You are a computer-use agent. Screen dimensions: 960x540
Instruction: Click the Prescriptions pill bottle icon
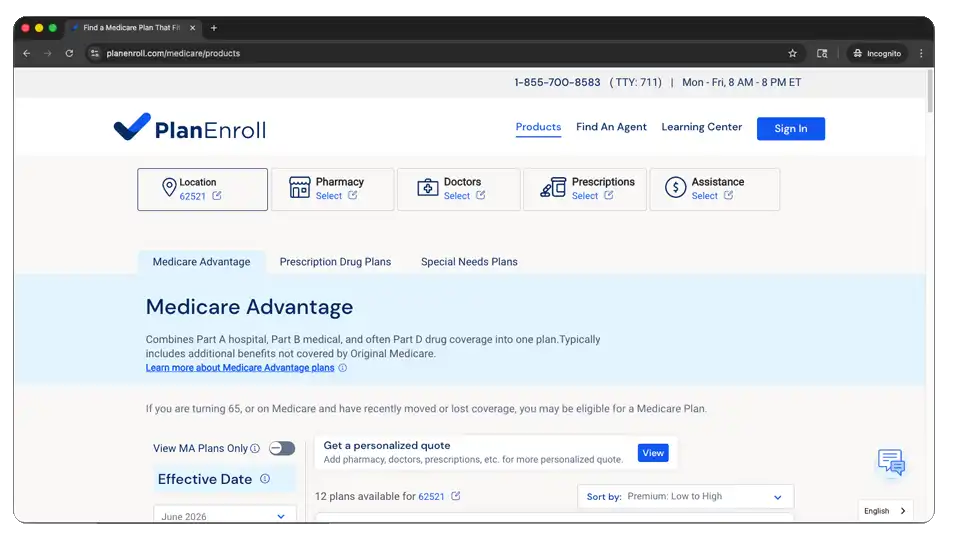(x=553, y=187)
